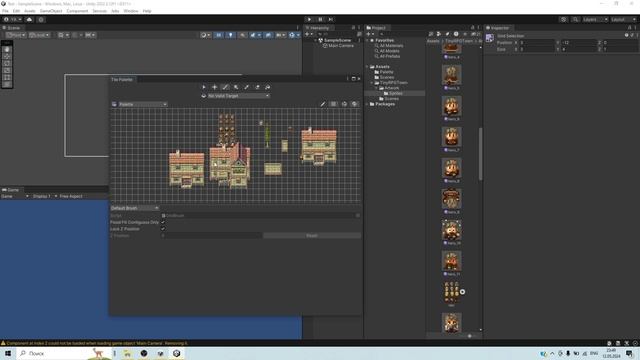Switch to the Tile Palette tab
This screenshot has width=640, height=360.
click(122, 80)
